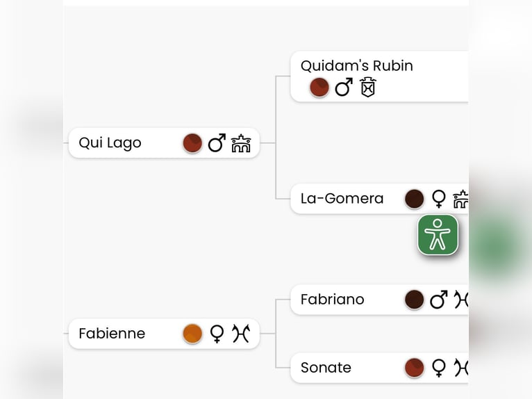The height and width of the screenshot is (399, 532).
Task: Open the Quidam's Rubin ancestor name
Action: pyautogui.click(x=356, y=66)
